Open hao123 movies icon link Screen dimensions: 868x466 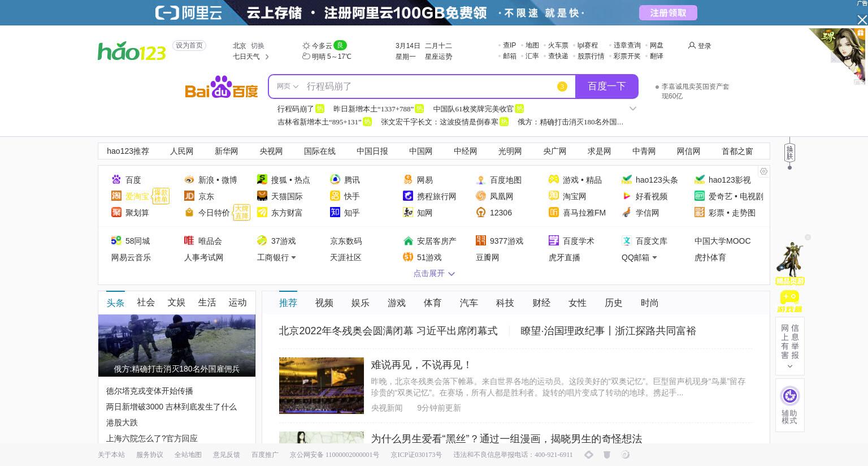tap(700, 180)
